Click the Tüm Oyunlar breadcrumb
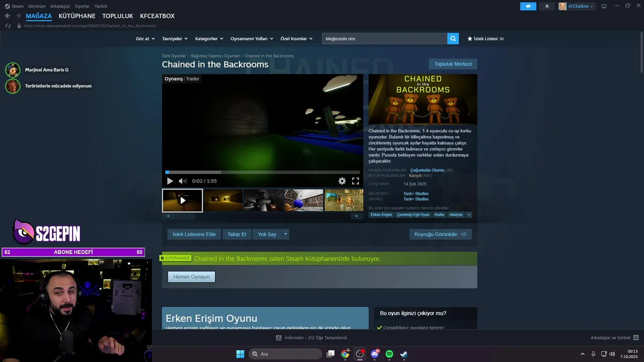The width and height of the screenshot is (644, 362). (174, 56)
